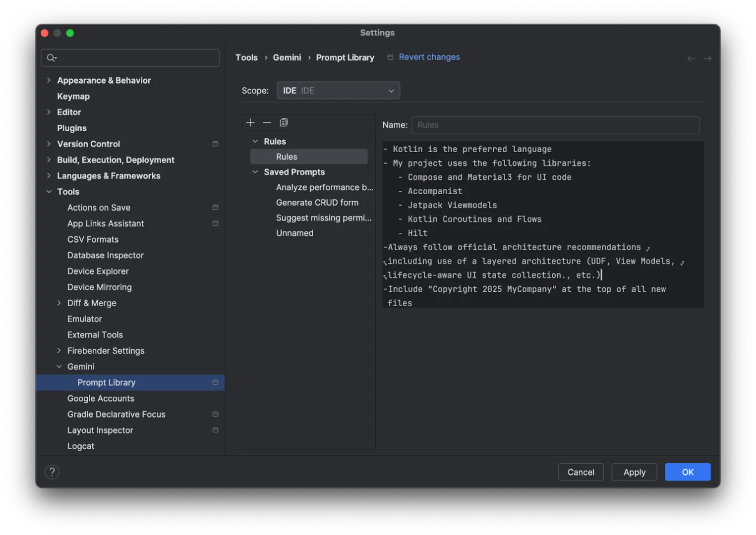Select the Generate CRUD form prompt

click(317, 203)
